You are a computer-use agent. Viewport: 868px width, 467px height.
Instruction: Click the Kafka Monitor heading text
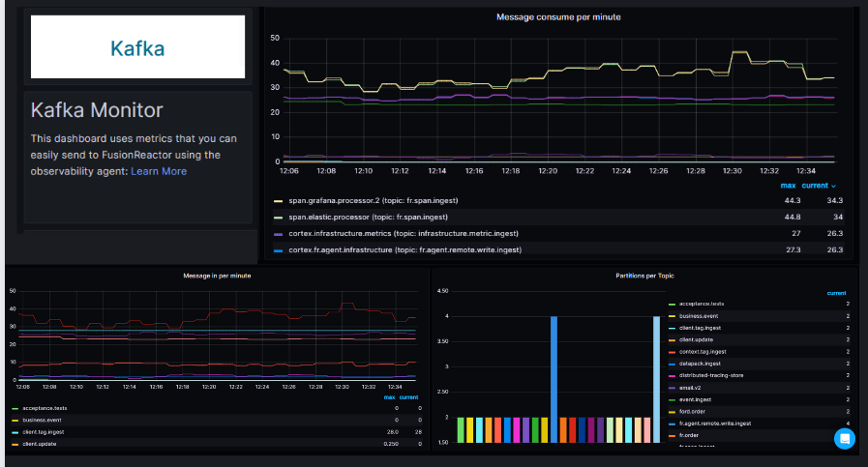97,110
